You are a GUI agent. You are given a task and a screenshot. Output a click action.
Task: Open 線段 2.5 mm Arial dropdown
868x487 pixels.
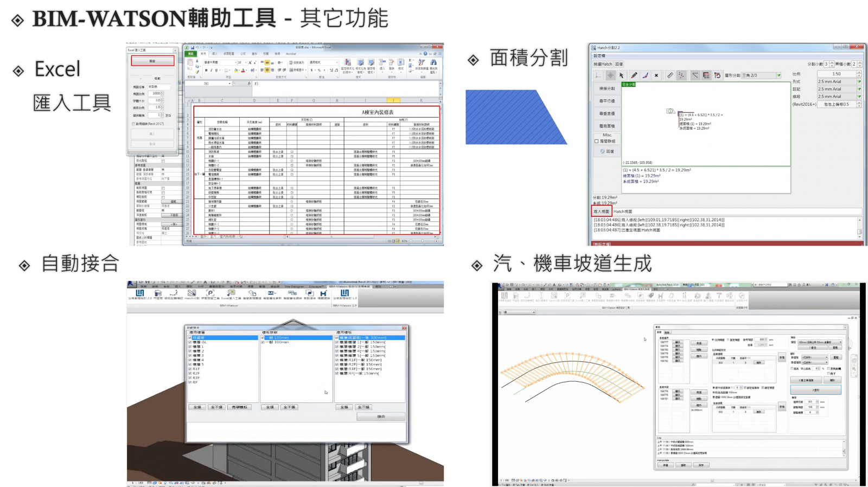pos(839,97)
